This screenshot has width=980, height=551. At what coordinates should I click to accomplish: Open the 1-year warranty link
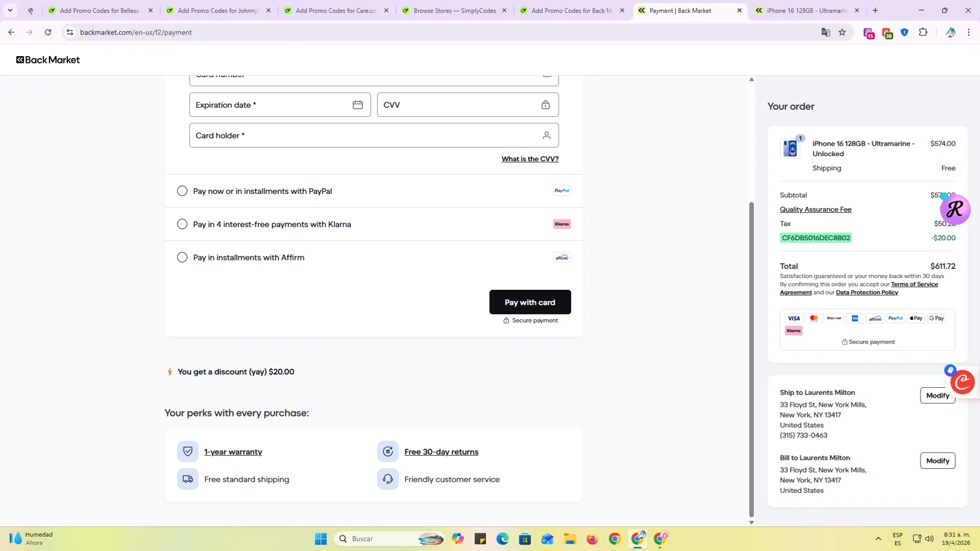click(x=233, y=452)
